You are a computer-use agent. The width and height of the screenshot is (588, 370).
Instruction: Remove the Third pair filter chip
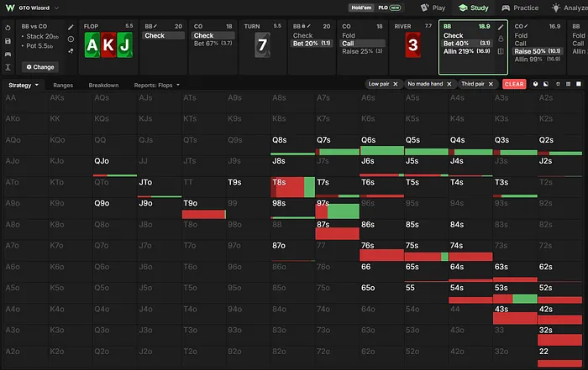[x=491, y=84]
